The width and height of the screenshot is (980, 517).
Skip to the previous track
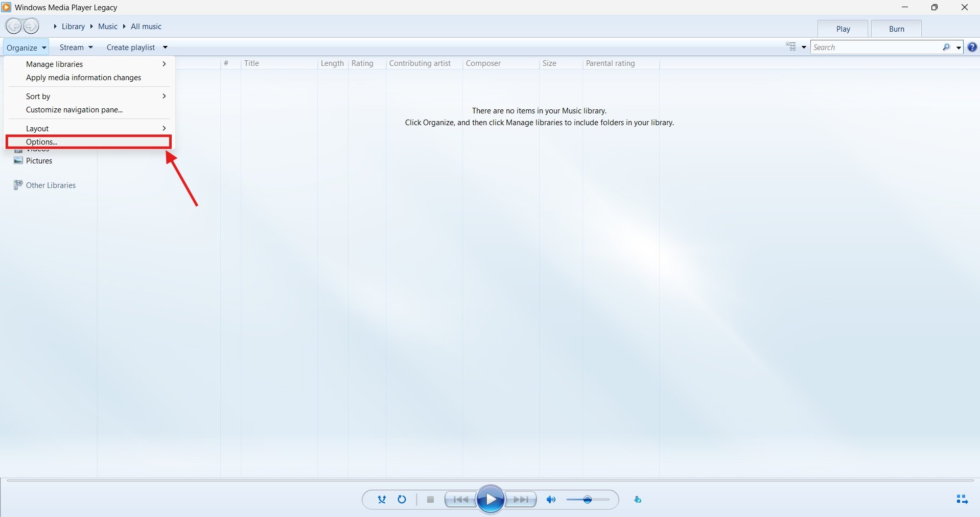[x=460, y=500]
